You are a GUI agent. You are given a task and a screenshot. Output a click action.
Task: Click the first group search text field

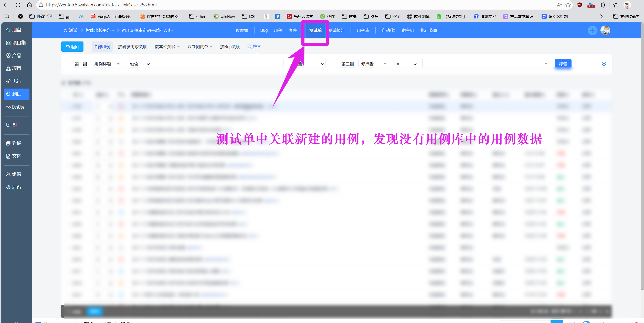[x=219, y=64]
